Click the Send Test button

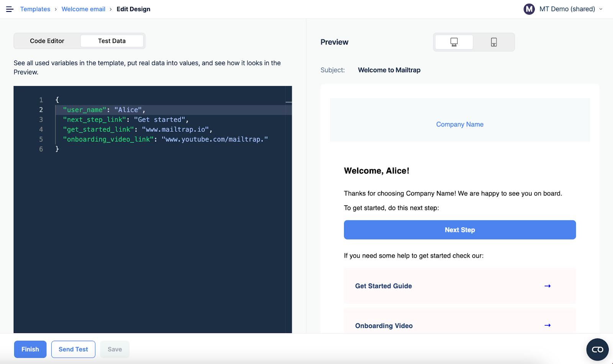click(73, 349)
